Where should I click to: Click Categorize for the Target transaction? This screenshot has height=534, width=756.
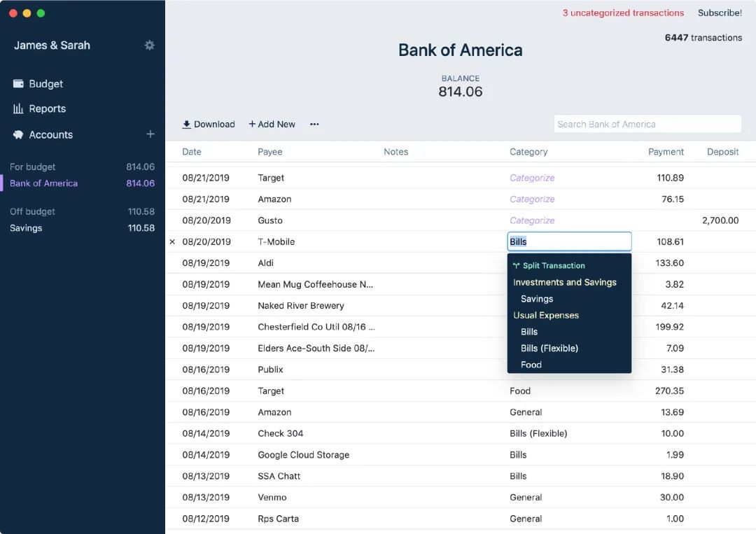point(532,178)
